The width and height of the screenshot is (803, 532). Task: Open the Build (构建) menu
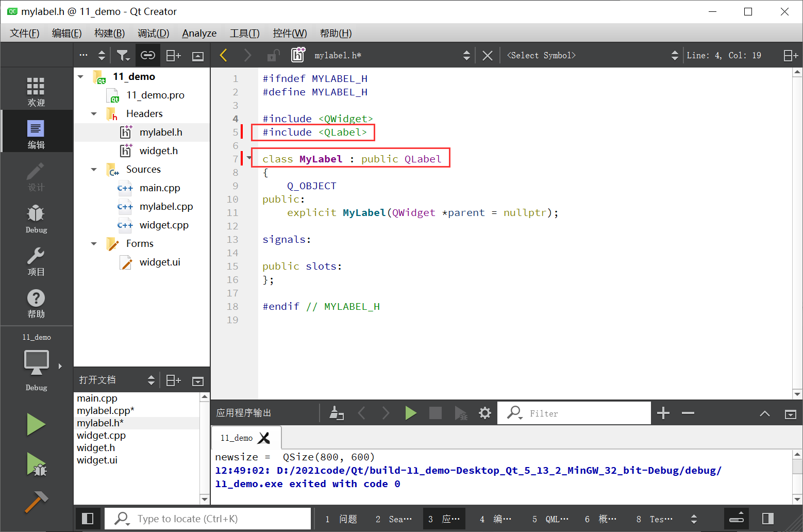[x=110, y=33]
